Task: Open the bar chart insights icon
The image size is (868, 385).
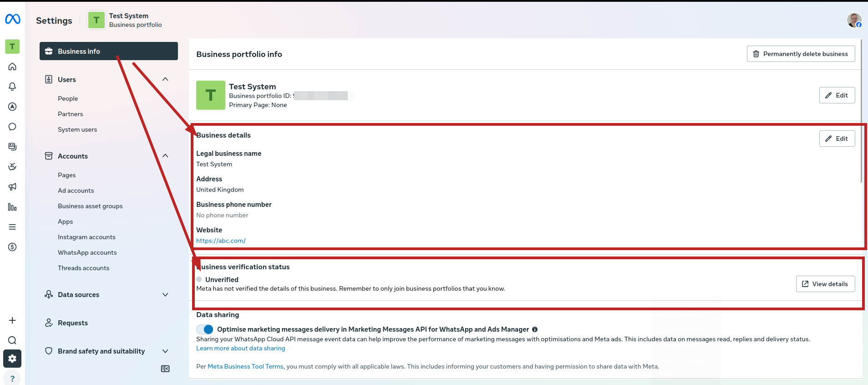Action: (x=12, y=207)
